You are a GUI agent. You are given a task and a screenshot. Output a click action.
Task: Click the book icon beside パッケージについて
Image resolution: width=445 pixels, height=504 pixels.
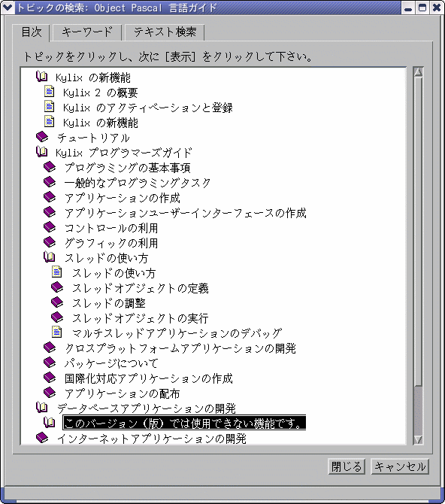[x=50, y=363]
